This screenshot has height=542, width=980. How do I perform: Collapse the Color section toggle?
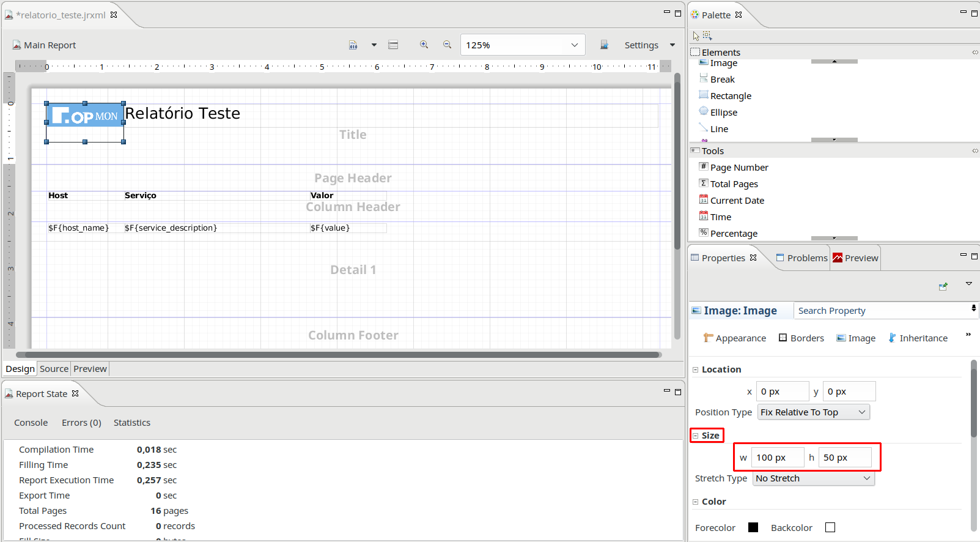coord(696,502)
